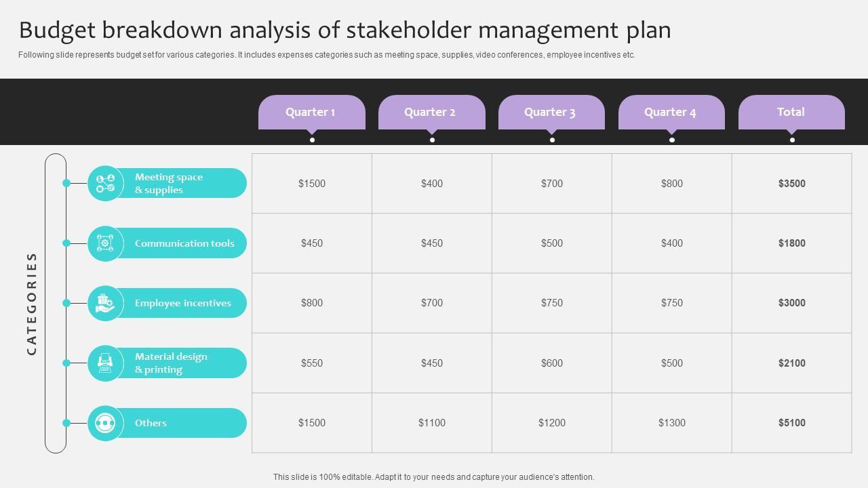
Task: Click the Communication tools category label
Action: [184, 243]
